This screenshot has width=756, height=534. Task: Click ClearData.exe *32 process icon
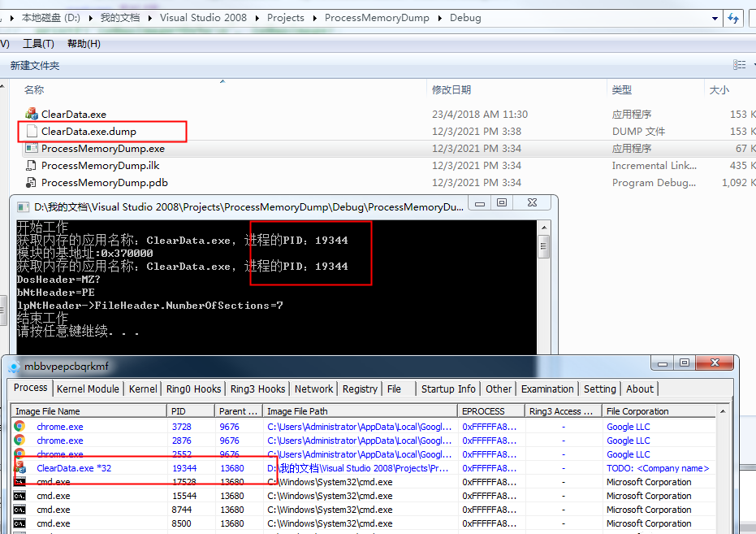coord(19,467)
